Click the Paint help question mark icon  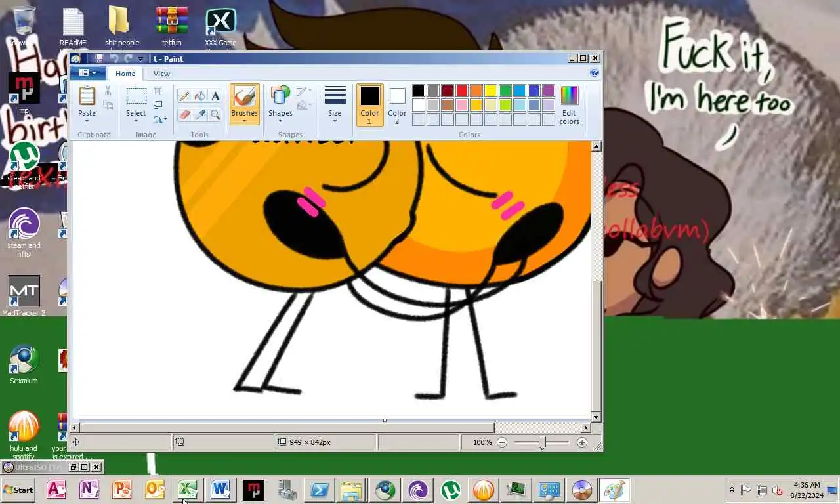[x=595, y=73]
